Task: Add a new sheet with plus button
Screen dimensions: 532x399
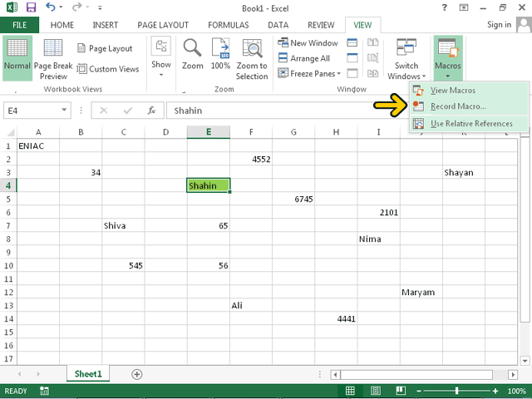Action: 137,375
